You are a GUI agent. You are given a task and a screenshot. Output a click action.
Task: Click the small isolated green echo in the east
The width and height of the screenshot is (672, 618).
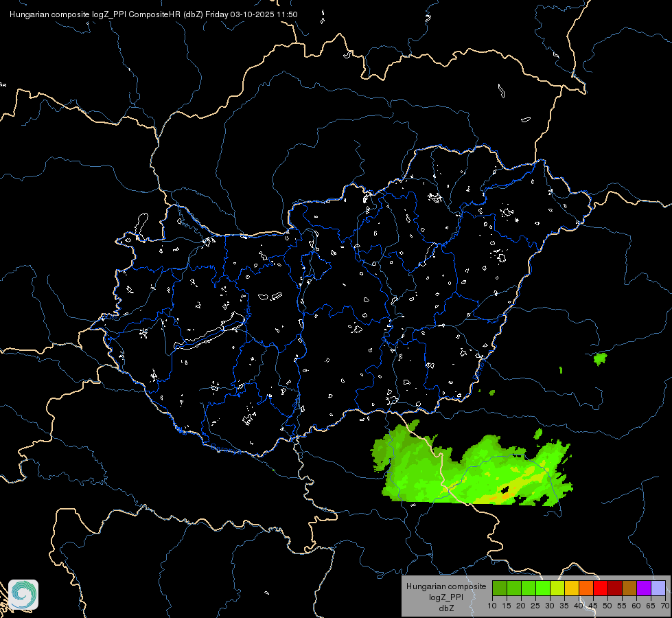click(600, 358)
